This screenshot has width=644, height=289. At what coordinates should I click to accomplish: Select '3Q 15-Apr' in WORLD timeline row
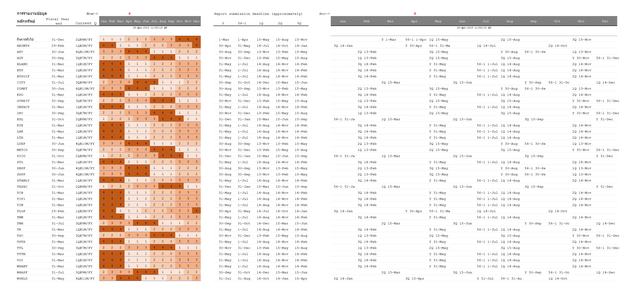(415, 279)
